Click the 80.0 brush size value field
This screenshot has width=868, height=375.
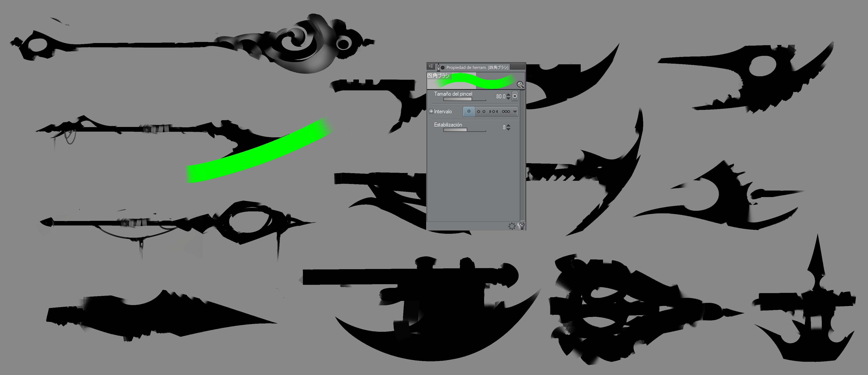tap(501, 97)
